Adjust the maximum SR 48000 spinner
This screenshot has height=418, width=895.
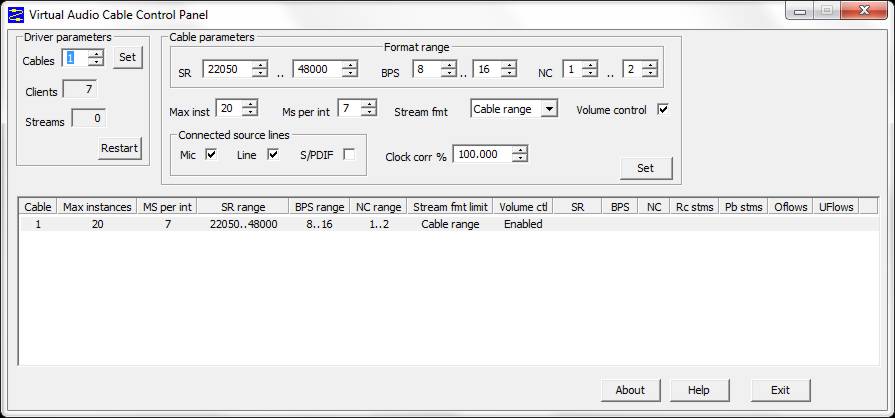350,69
